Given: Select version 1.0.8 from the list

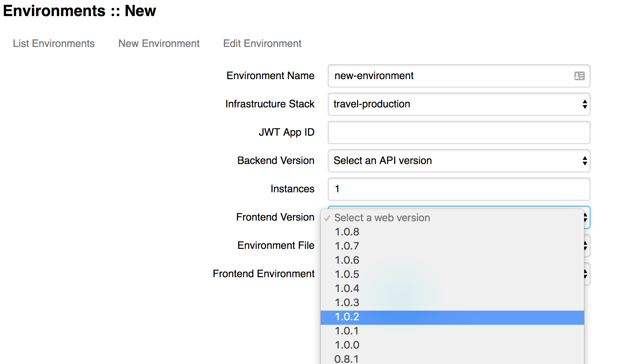Looking at the screenshot, I should click(x=347, y=232).
